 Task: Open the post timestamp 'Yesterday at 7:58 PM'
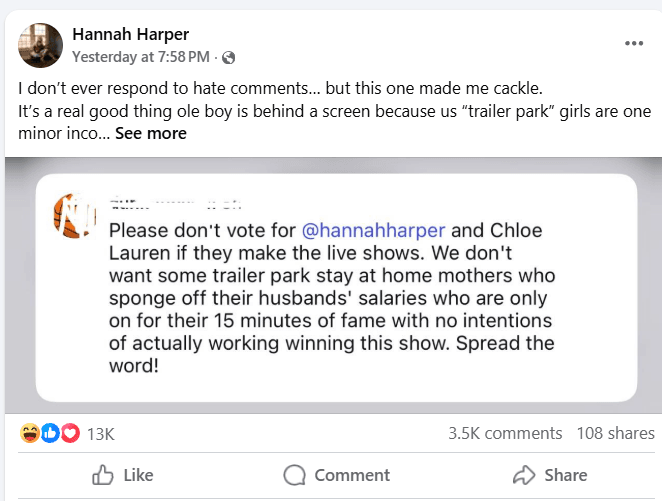pyautogui.click(x=140, y=57)
